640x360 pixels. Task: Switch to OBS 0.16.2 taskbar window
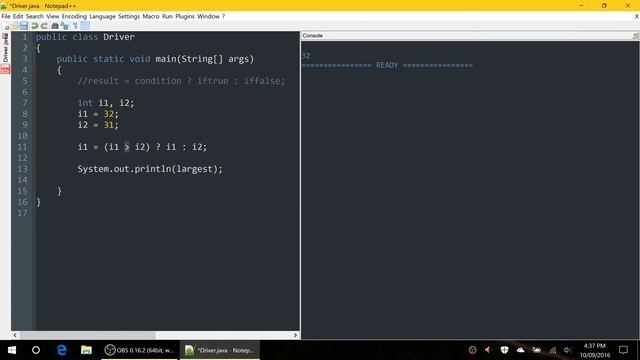tap(139, 350)
